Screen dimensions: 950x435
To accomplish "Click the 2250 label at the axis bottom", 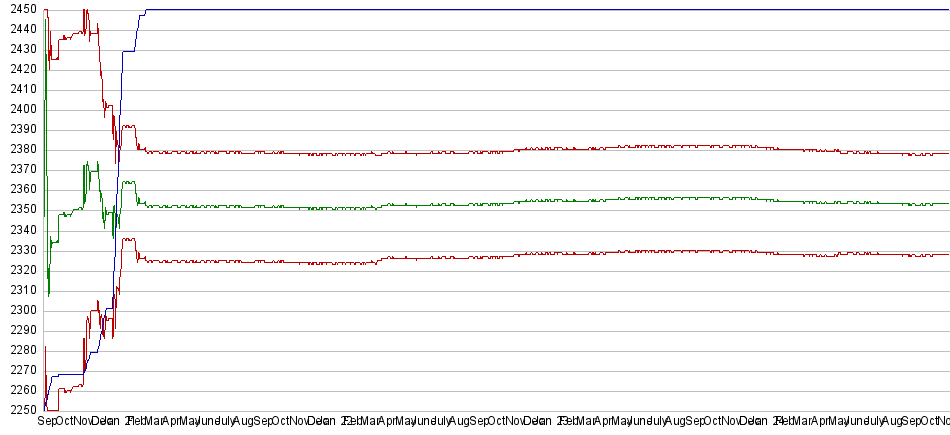I will [19, 410].
